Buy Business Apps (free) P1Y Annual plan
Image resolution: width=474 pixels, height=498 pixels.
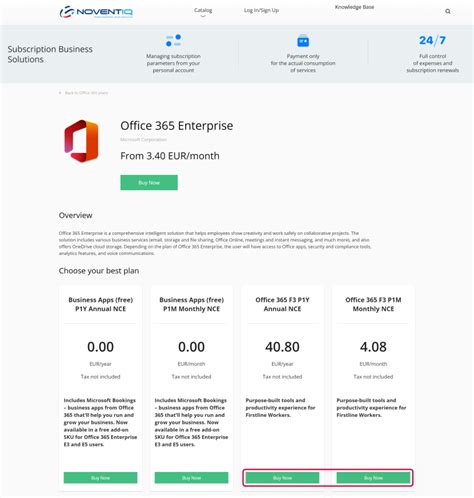pos(100,478)
